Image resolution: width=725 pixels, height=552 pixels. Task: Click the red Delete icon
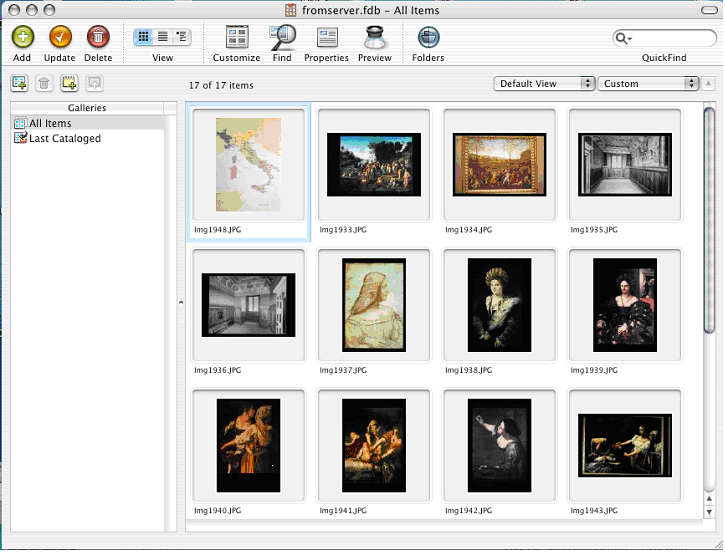tap(98, 38)
